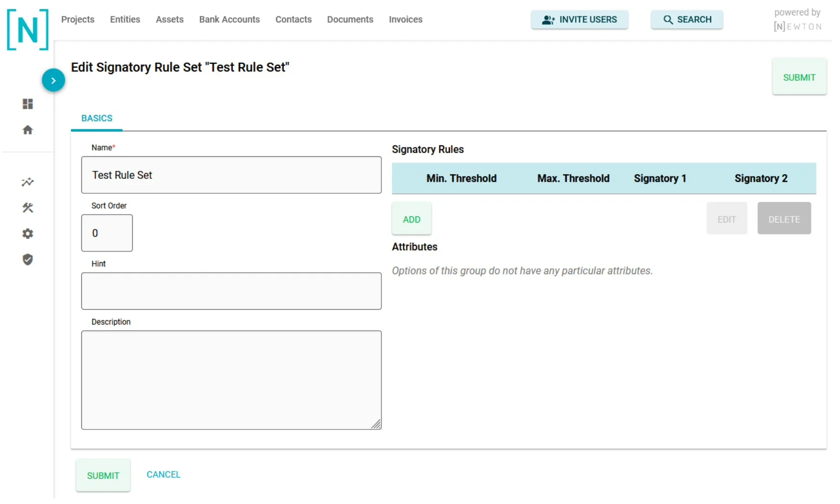Click the powered by Newton branding

797,20
